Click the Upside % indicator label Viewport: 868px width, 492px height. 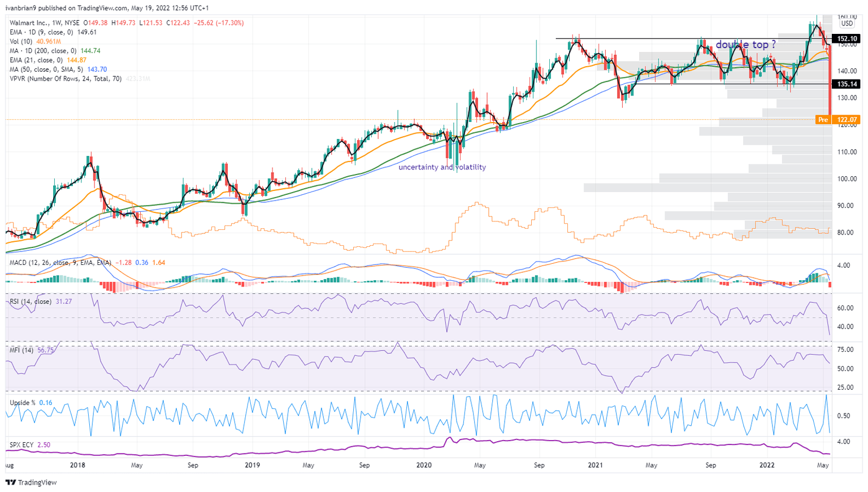pyautogui.click(x=23, y=403)
